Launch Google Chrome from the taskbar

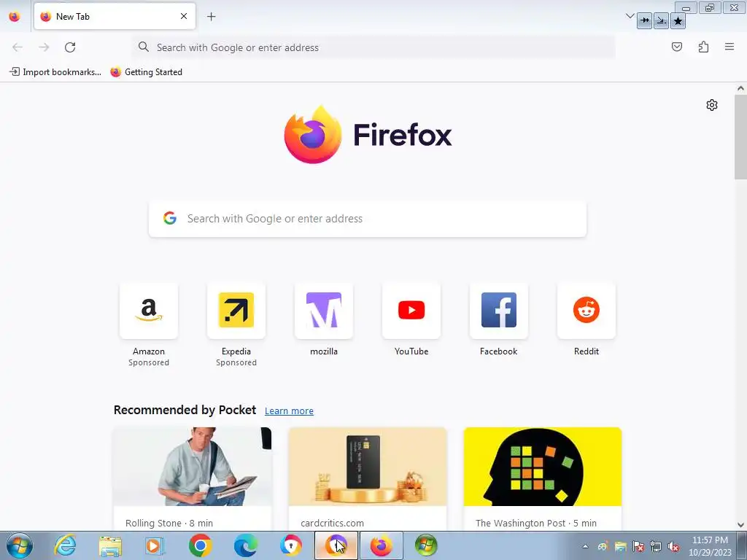[x=200, y=545]
